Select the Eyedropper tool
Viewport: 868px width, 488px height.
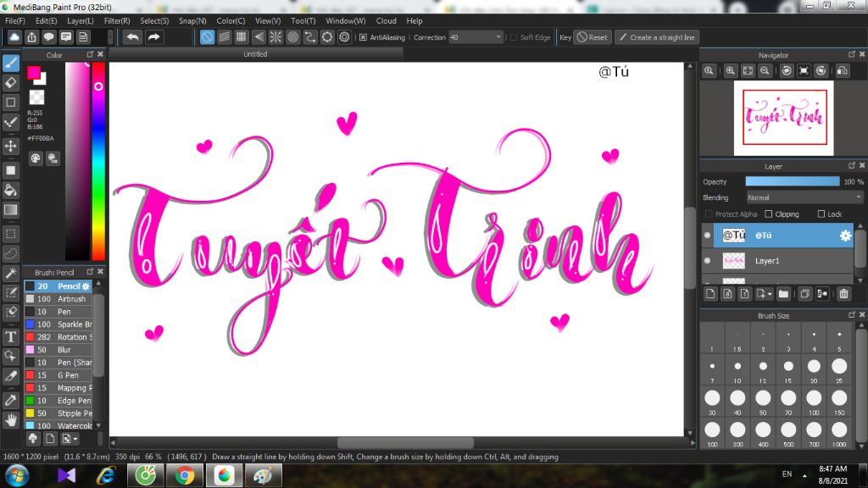[10, 400]
